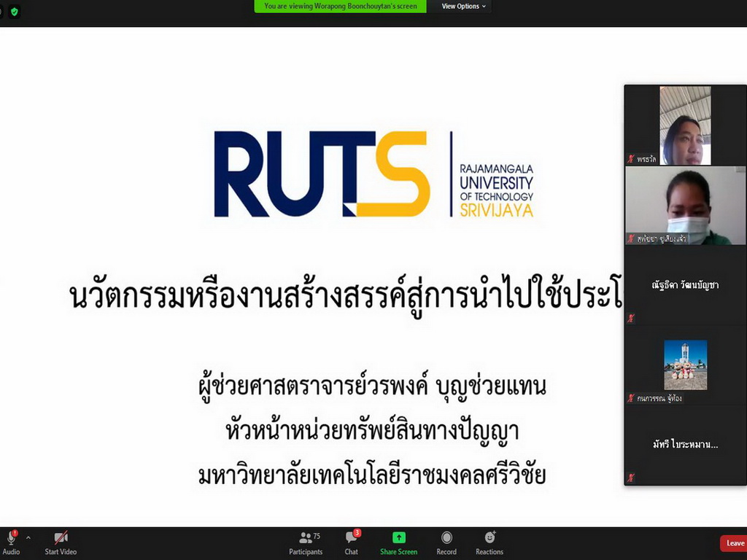Select the video tile of masked participant

click(x=686, y=205)
